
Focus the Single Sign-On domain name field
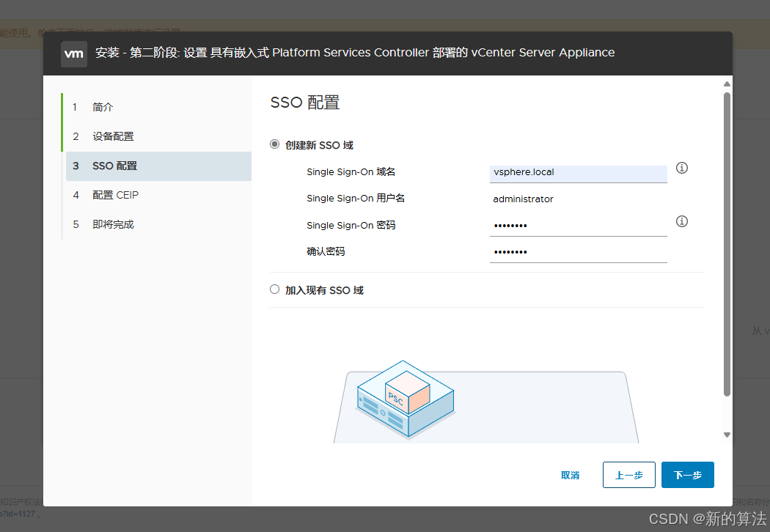(x=579, y=173)
